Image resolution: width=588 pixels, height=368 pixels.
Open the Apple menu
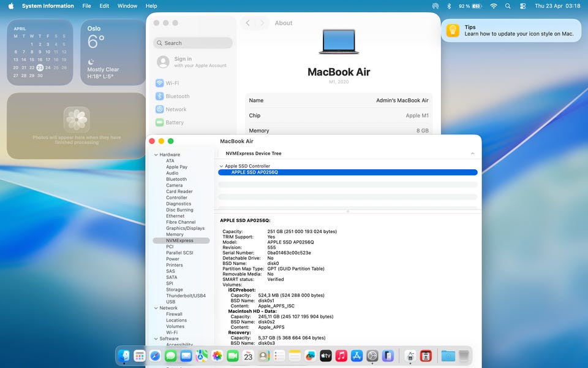coord(11,6)
